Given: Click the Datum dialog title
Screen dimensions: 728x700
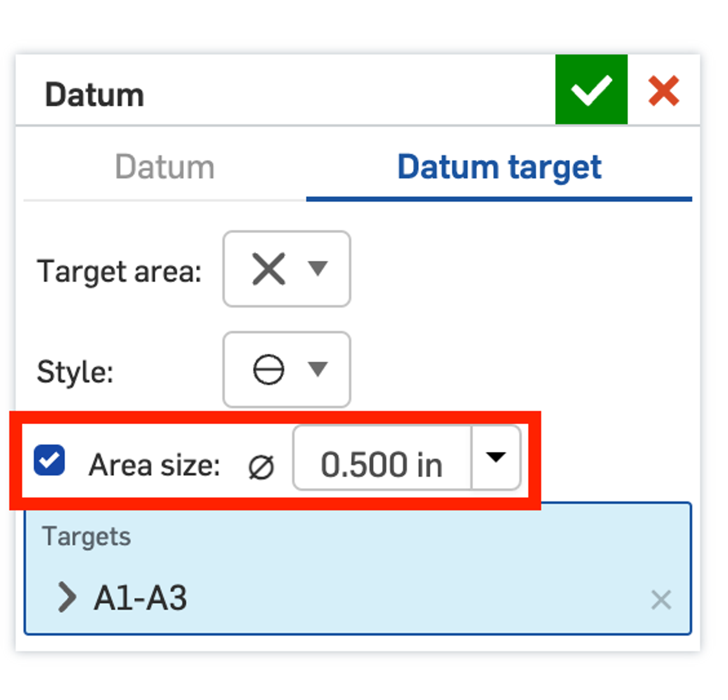Looking at the screenshot, I should coord(94,95).
